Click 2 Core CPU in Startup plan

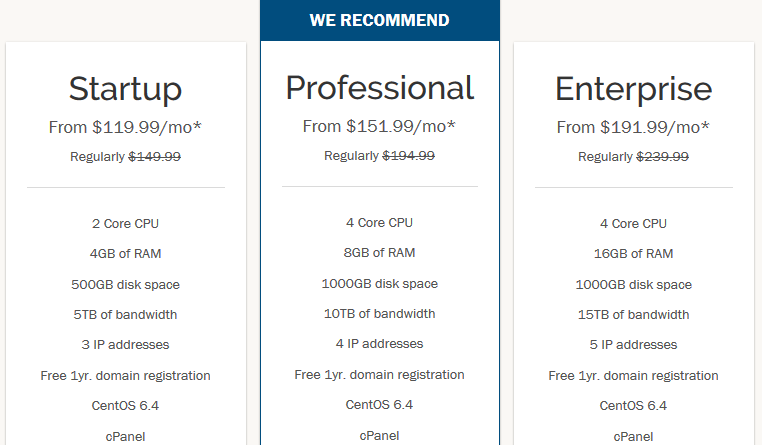coord(125,223)
